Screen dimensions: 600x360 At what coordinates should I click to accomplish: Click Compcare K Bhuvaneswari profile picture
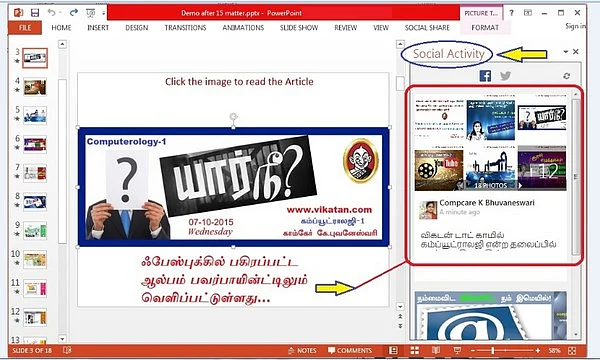428,210
